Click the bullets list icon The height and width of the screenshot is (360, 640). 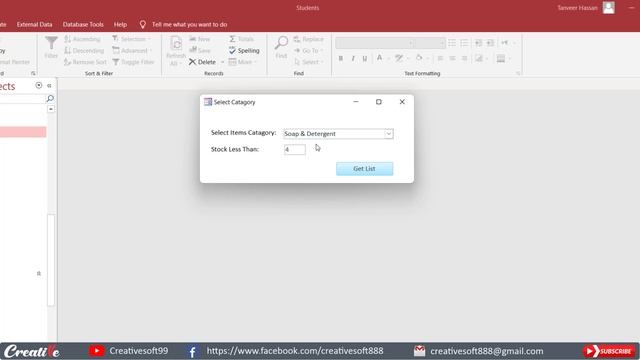(452, 43)
